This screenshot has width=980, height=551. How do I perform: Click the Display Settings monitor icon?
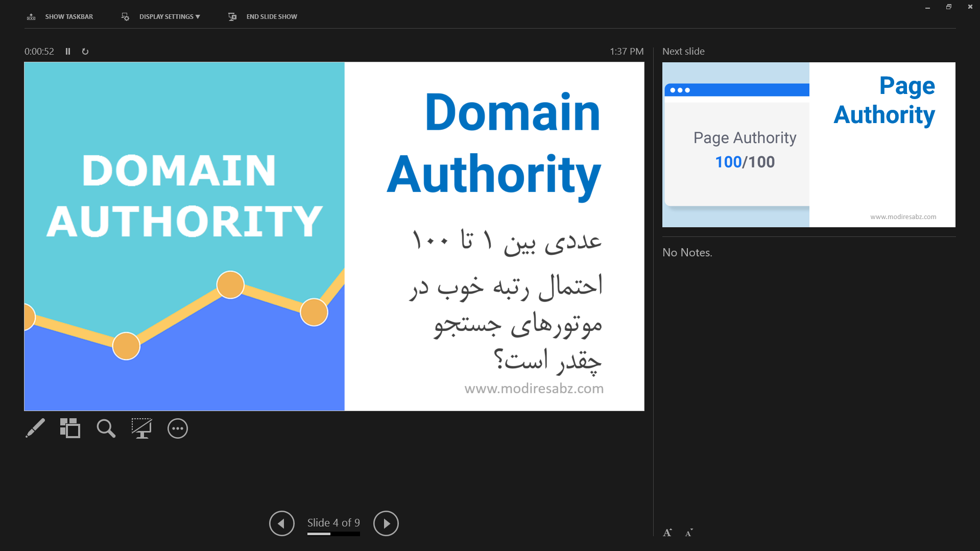[x=125, y=17]
